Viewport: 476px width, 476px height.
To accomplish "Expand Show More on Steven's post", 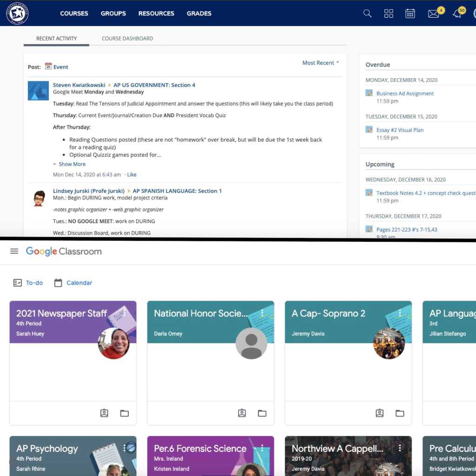I will point(72,164).
